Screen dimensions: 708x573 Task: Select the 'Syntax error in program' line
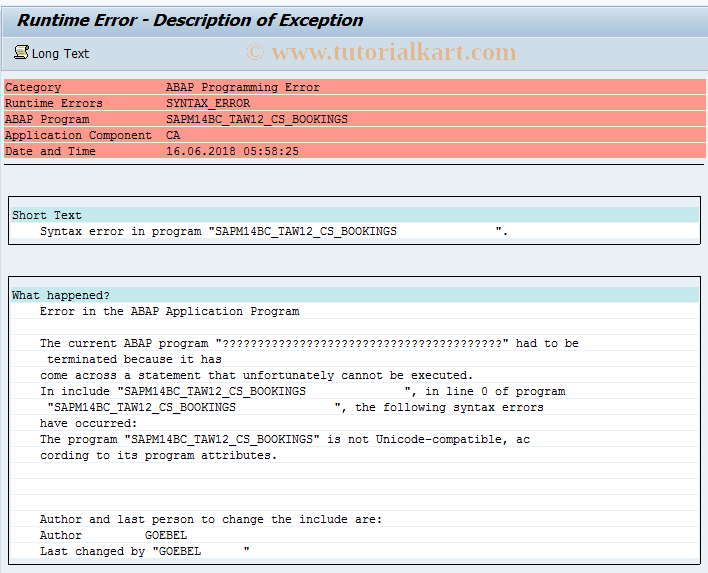coord(274,231)
